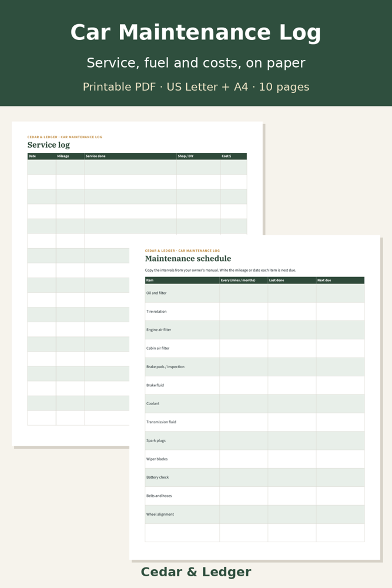This screenshot has width=392, height=588.
Task: Click the subtitle 'Service, fuel and costs, on paper'
Action: (196, 63)
